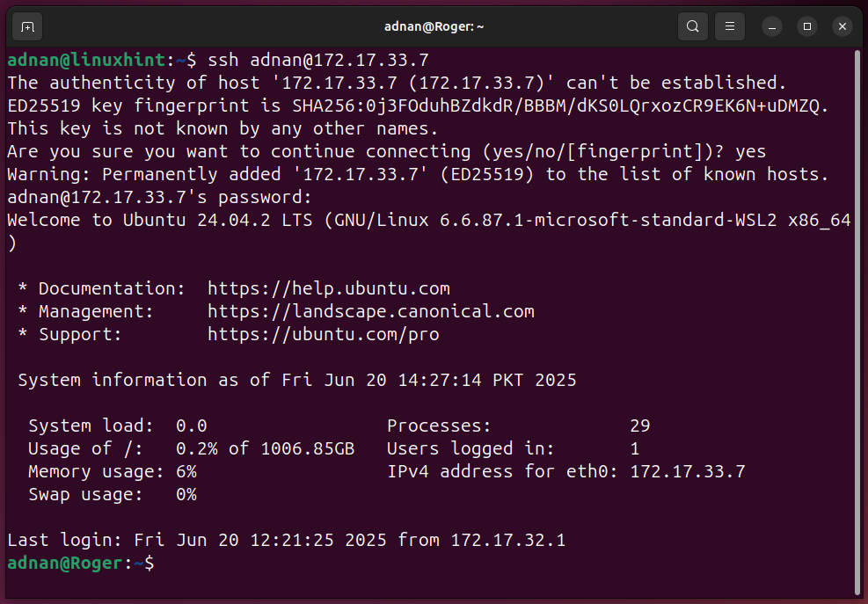The width and height of the screenshot is (868, 604).
Task: Click the adnan@Roger window title
Action: (434, 26)
